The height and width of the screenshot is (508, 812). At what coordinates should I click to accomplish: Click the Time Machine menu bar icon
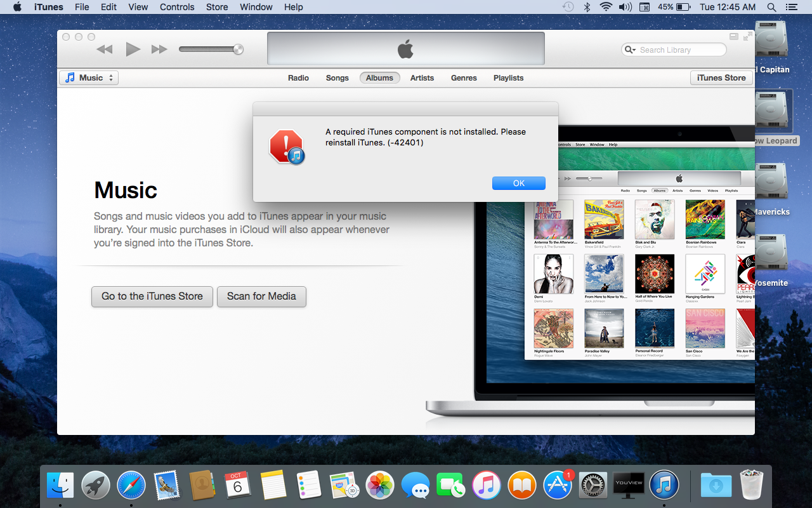[568, 7]
